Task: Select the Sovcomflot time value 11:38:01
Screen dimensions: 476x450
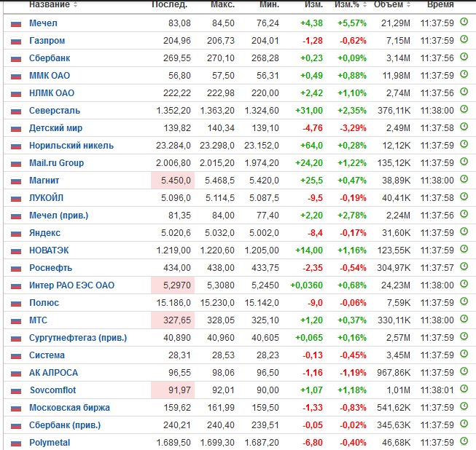Action: (x=437, y=390)
